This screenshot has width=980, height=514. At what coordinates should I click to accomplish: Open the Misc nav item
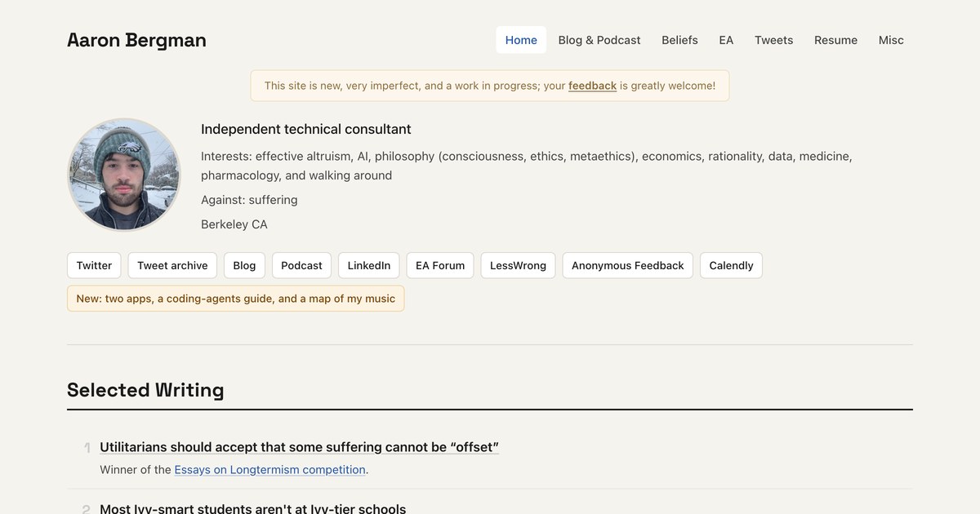pyautogui.click(x=891, y=40)
